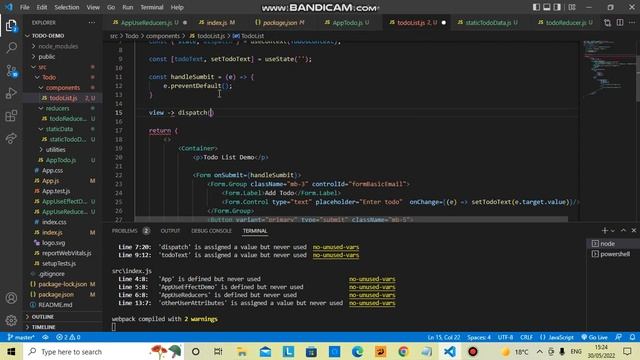Open Source Control view
Screen dimensions: 640x360
[x=11, y=71]
